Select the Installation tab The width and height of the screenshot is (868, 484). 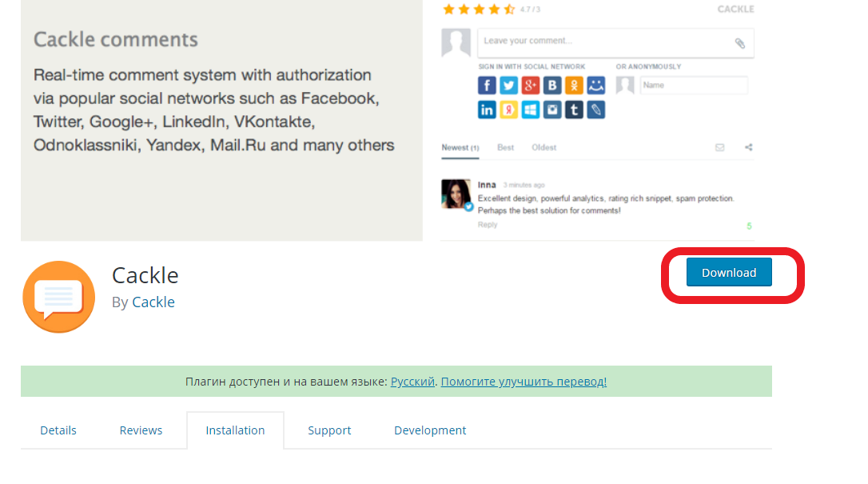point(235,430)
